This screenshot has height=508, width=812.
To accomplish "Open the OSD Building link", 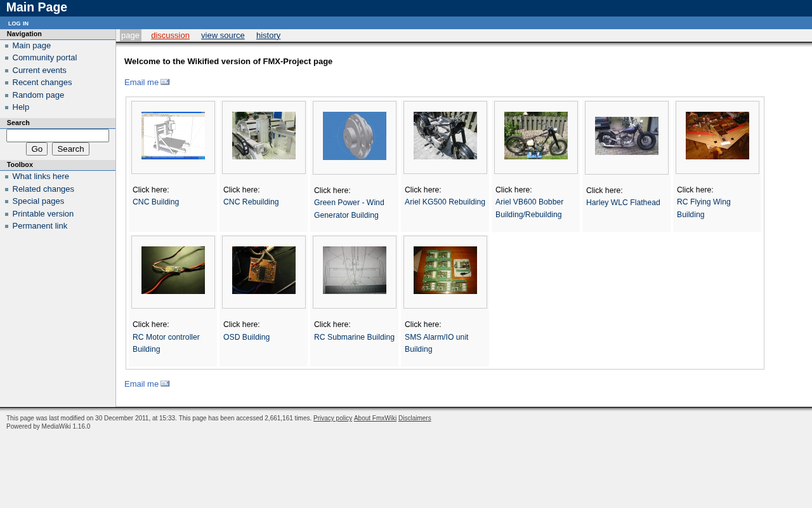I will click(x=246, y=337).
